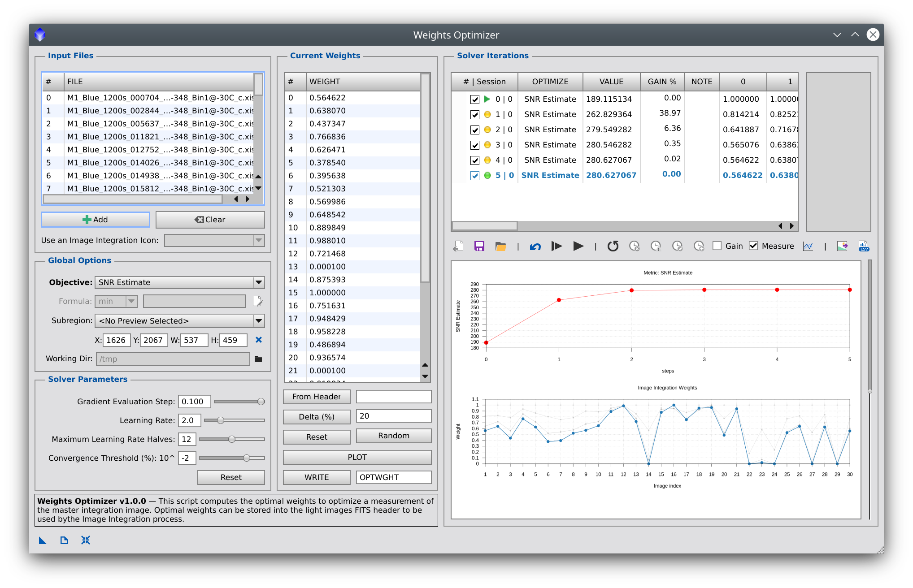Toggle the checkbox for iteration 1 | 0

(x=475, y=115)
